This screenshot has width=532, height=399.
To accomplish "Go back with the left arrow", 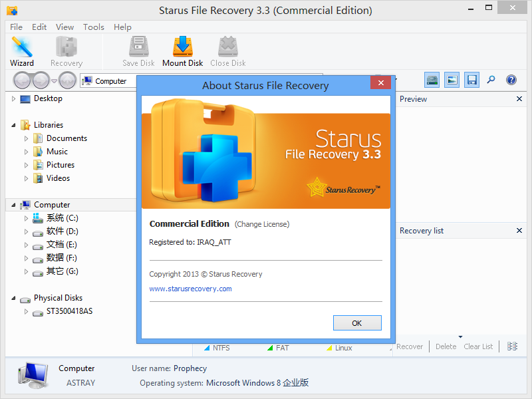I will [x=23, y=80].
